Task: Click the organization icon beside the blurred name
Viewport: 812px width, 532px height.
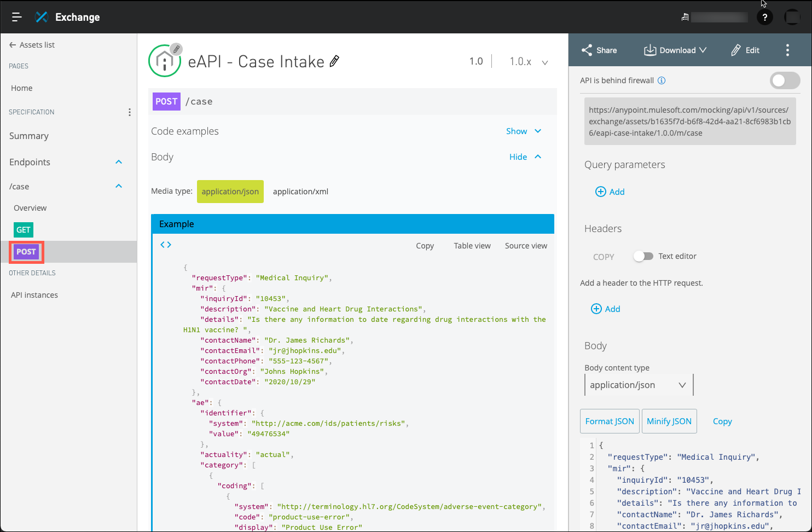Action: click(685, 18)
